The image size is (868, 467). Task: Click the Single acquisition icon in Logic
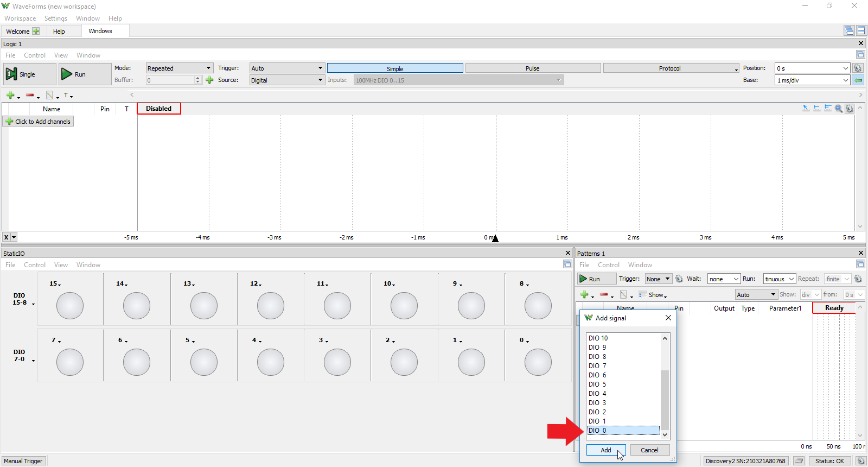(x=11, y=74)
